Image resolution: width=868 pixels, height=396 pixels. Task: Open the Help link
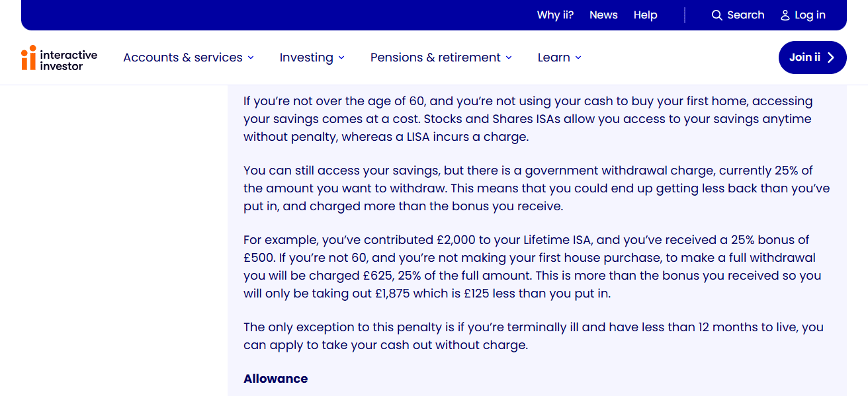645,15
